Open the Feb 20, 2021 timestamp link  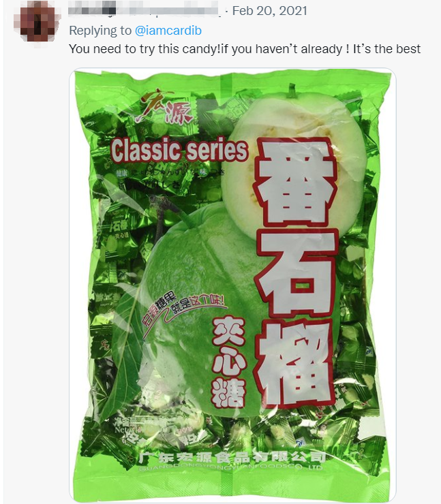click(x=269, y=11)
